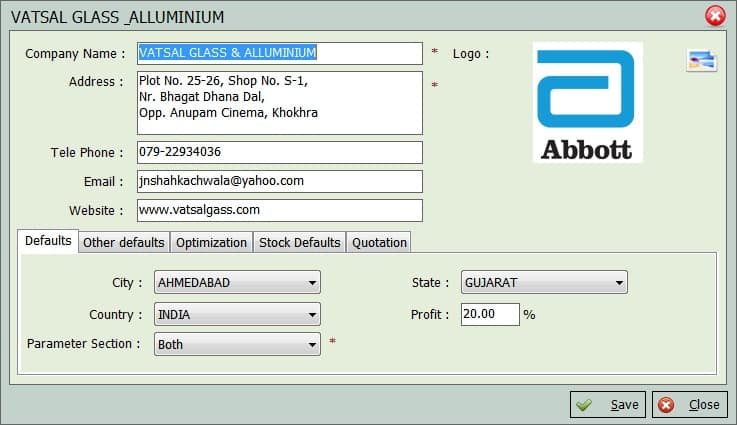Focus the Address text box

click(x=279, y=102)
